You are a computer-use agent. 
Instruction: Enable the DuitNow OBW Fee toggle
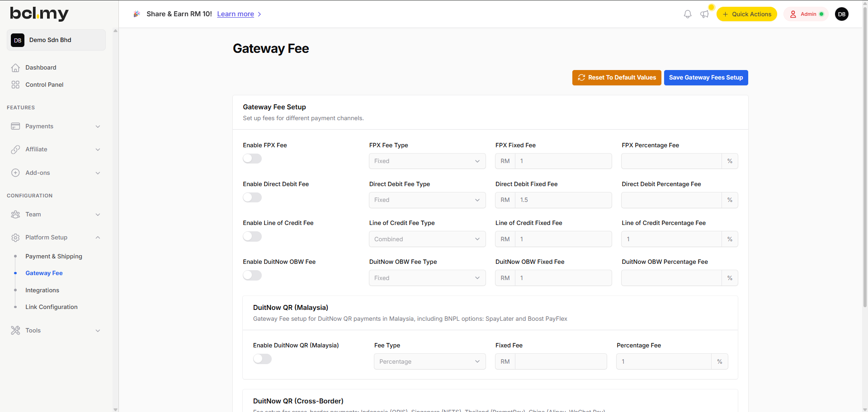click(252, 275)
